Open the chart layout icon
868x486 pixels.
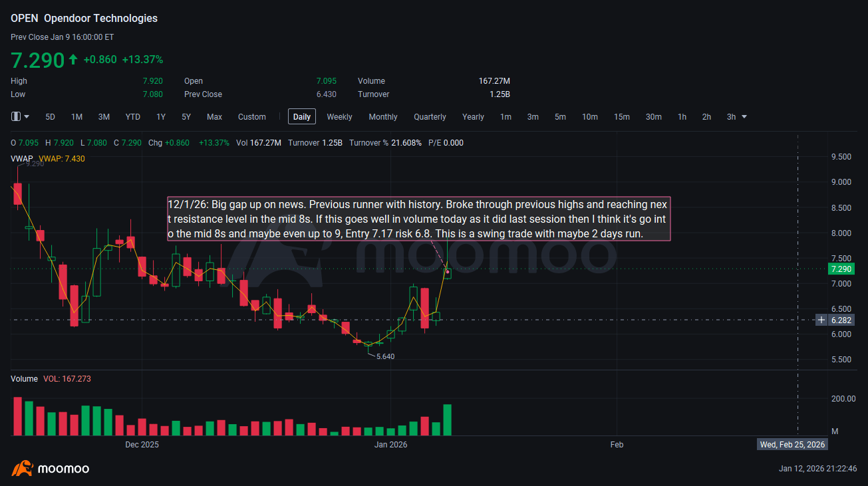click(16, 117)
